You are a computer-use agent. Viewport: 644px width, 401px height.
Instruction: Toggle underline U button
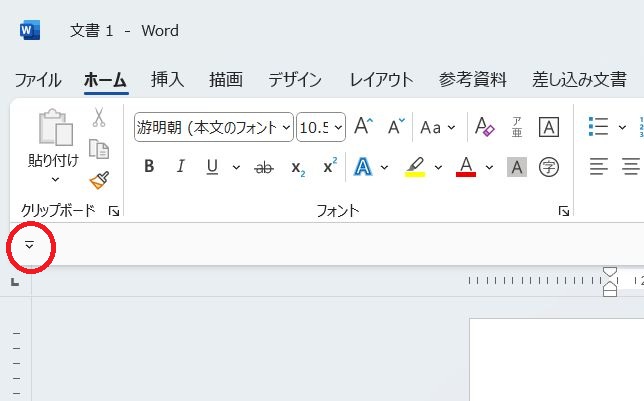click(x=212, y=167)
